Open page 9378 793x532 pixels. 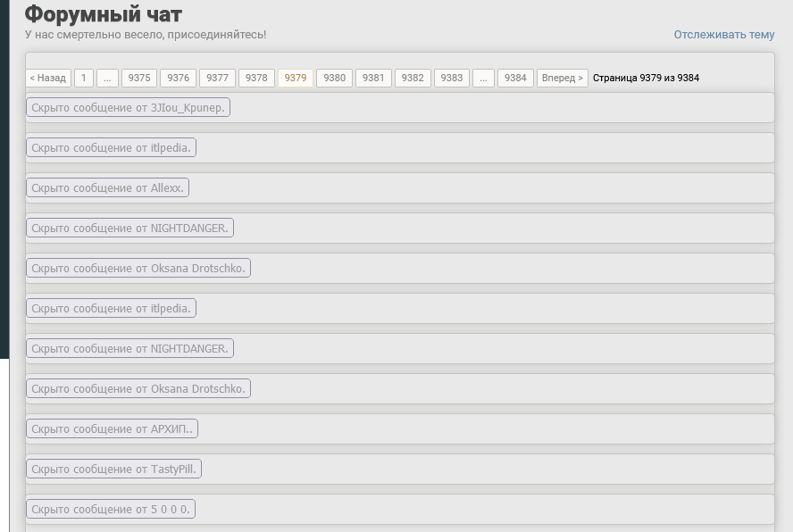pyautogui.click(x=256, y=78)
